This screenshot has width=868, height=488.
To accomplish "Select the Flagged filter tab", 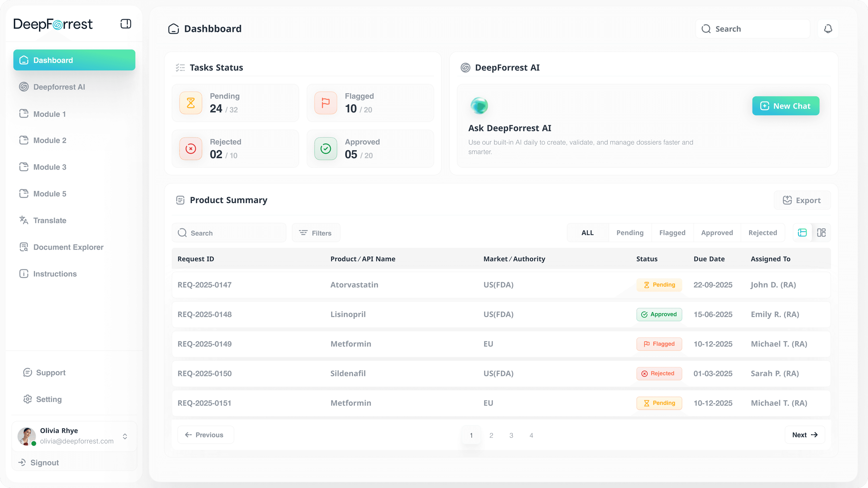I will pos(672,233).
